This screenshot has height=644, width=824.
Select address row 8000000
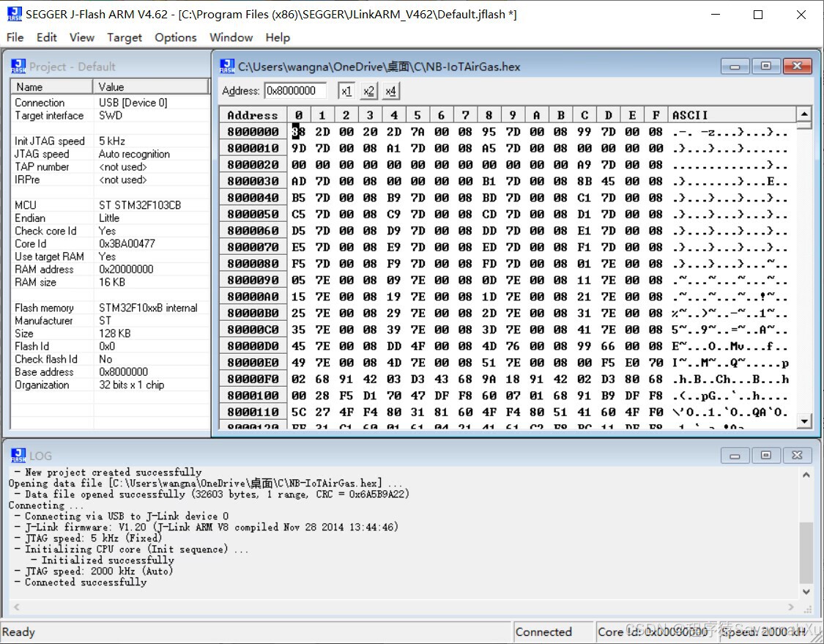tap(253, 132)
